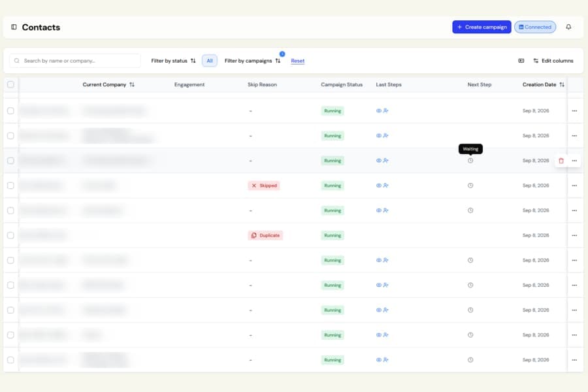Click the Campaign Status column header
This screenshot has height=392, width=588.
point(342,85)
